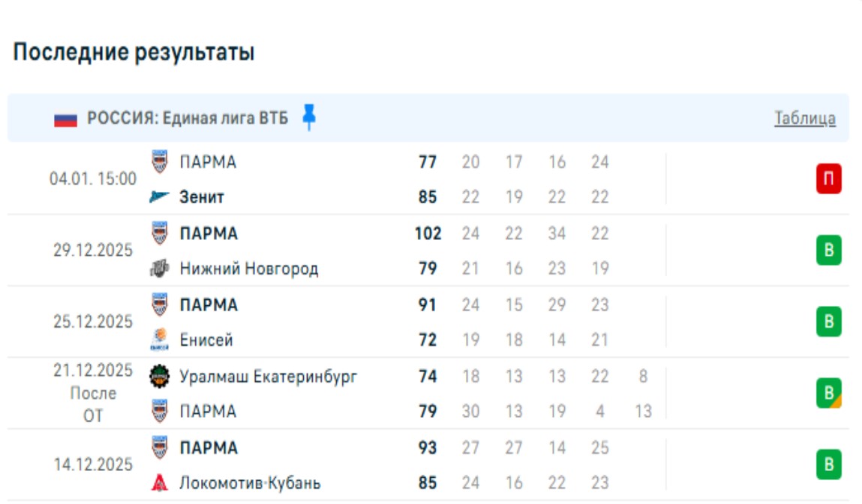Open the РОССИЯ: Единая лига ВТБ league link
Screen dimensions: 862x504
(x=188, y=118)
